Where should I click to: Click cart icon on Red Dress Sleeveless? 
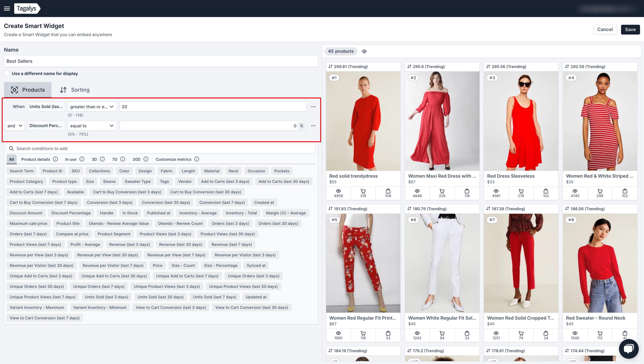click(x=521, y=191)
